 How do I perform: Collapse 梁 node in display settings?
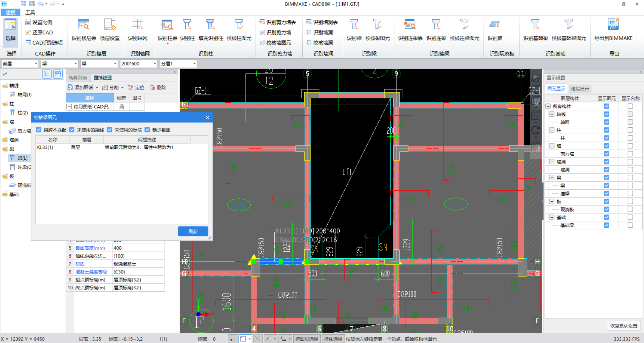[552, 178]
